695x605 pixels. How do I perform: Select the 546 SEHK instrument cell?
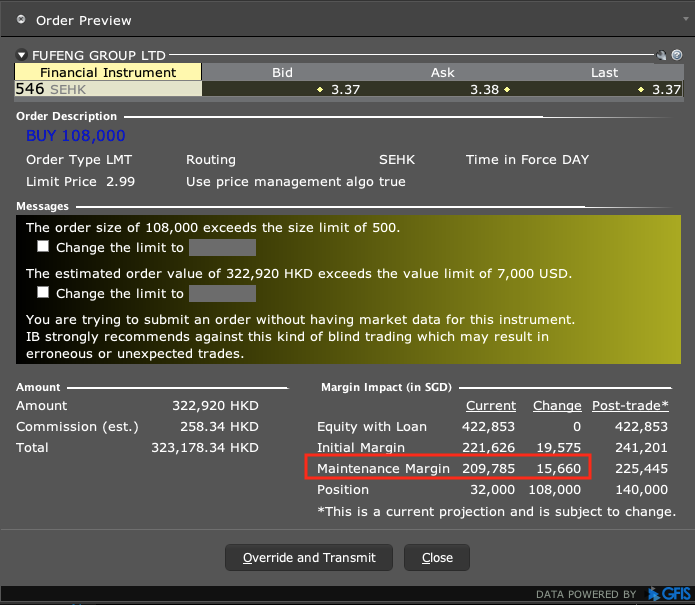click(108, 89)
